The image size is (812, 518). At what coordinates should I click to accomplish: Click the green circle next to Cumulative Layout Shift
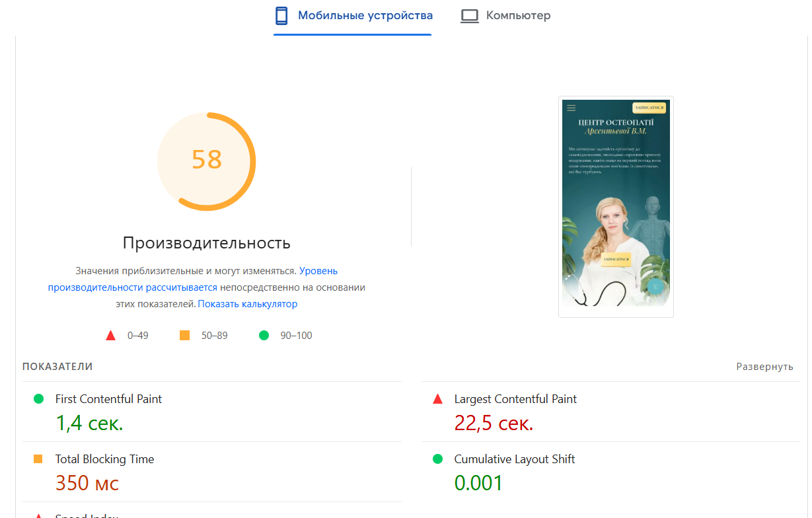click(437, 459)
